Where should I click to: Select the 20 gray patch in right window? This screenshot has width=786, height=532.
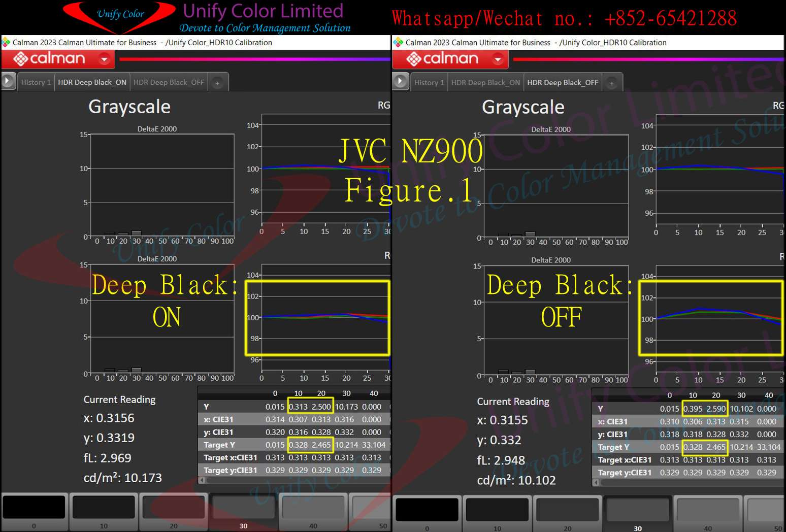[568, 513]
